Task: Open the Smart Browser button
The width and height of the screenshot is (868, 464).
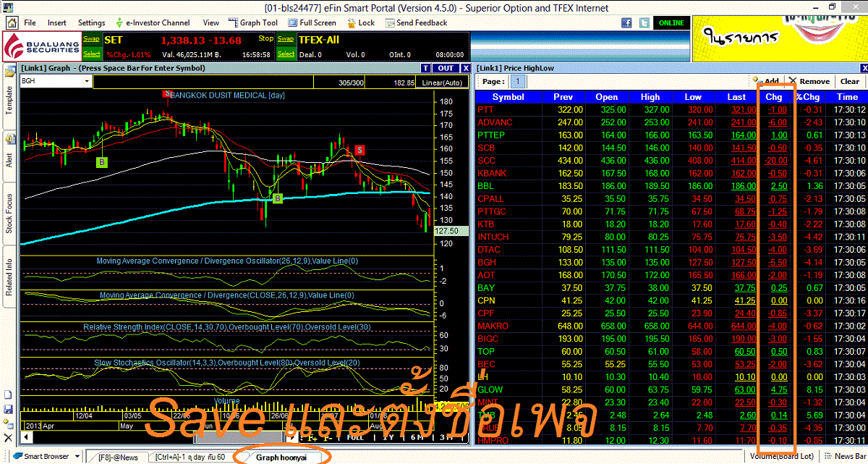Action: pos(41,456)
